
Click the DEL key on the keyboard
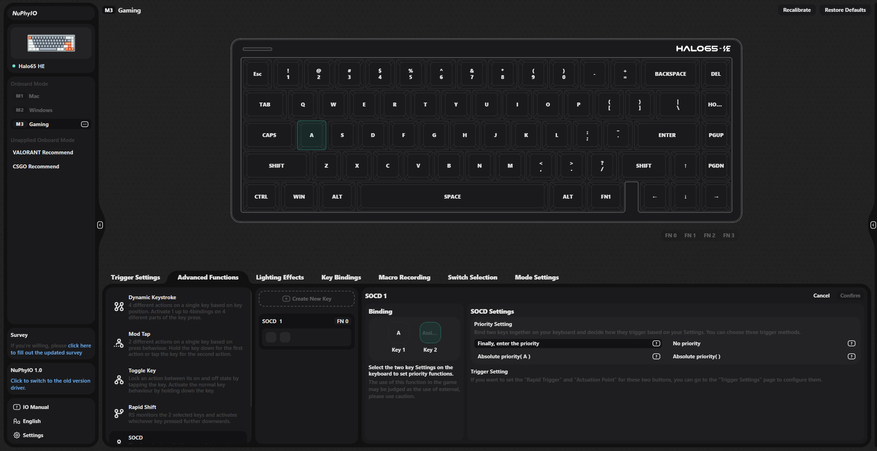tap(716, 74)
